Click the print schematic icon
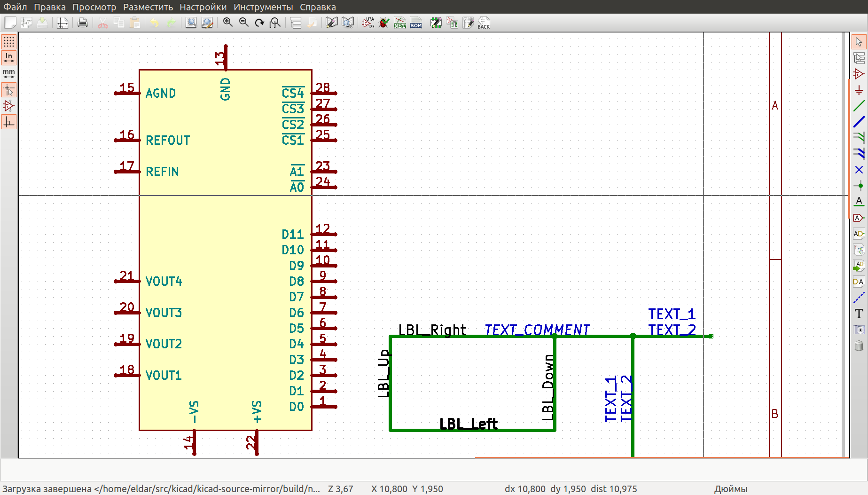This screenshot has height=495, width=868. (x=83, y=23)
